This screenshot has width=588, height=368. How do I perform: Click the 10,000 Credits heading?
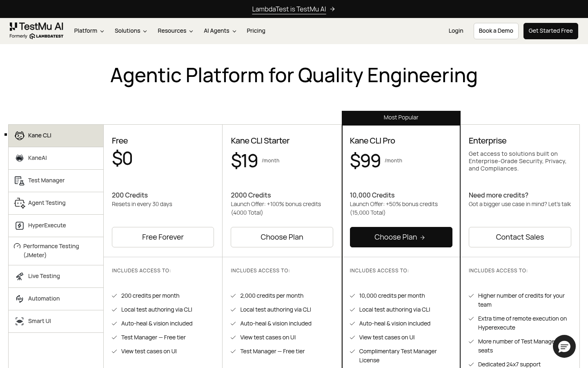372,195
